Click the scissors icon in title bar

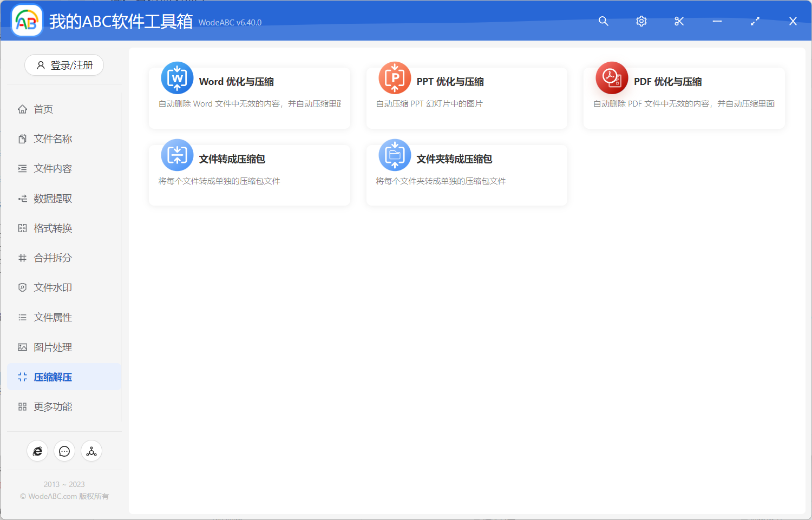pyautogui.click(x=679, y=21)
